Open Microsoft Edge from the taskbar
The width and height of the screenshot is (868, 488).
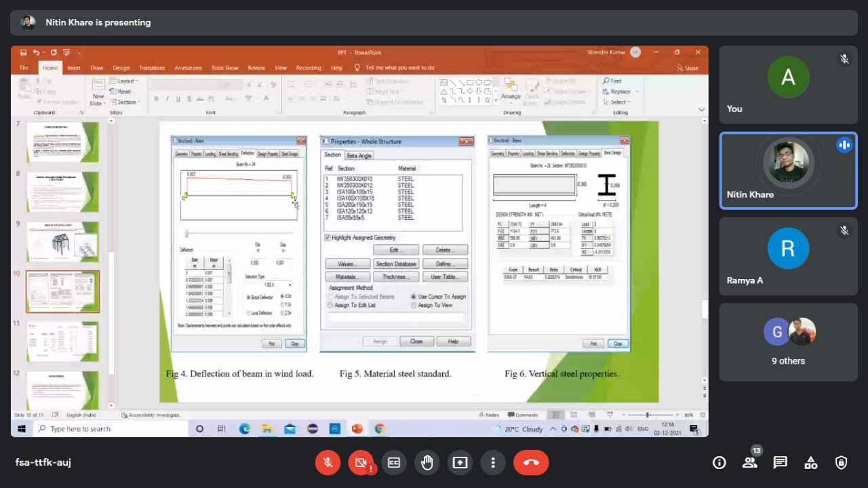coord(245,429)
